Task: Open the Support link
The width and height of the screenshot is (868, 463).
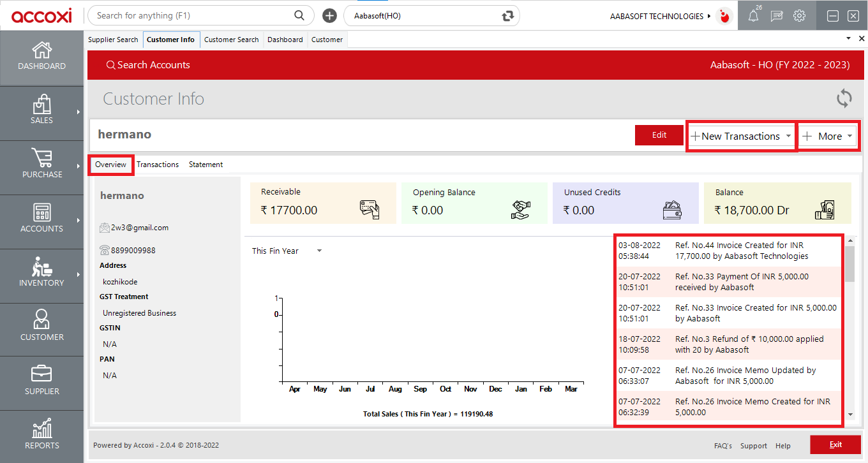Action: pos(754,446)
